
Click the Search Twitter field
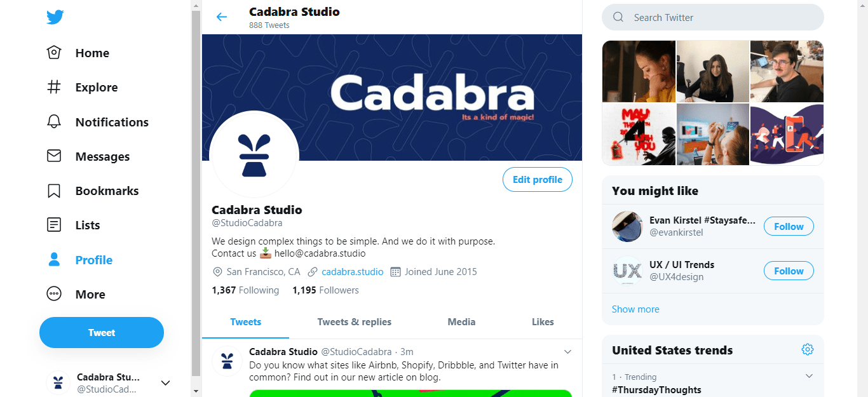tap(713, 17)
